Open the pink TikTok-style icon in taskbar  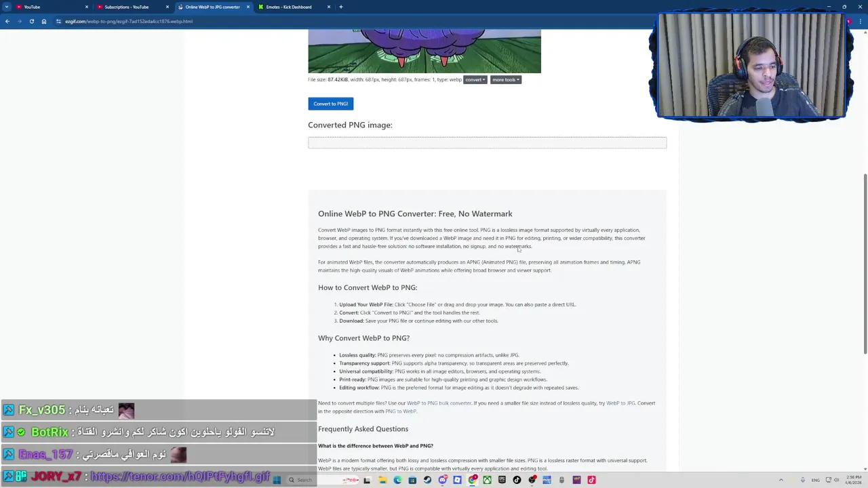591,480
